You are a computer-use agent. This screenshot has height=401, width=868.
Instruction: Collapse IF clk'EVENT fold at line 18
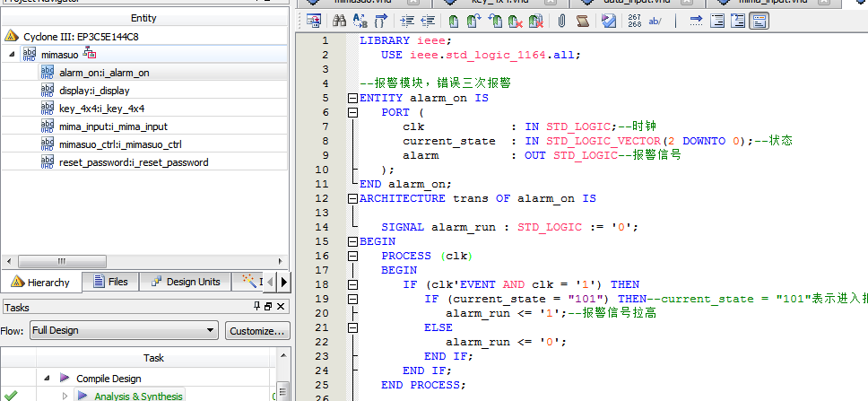point(352,284)
